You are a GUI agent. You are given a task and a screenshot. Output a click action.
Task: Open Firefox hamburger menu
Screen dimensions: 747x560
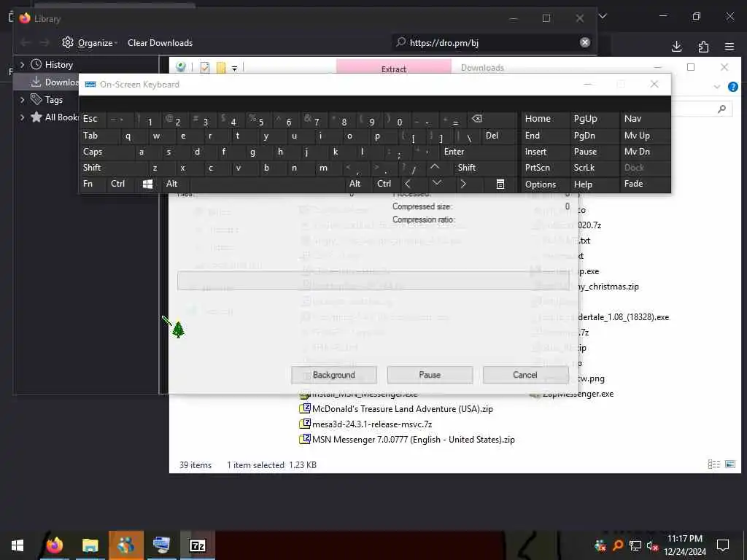click(729, 47)
